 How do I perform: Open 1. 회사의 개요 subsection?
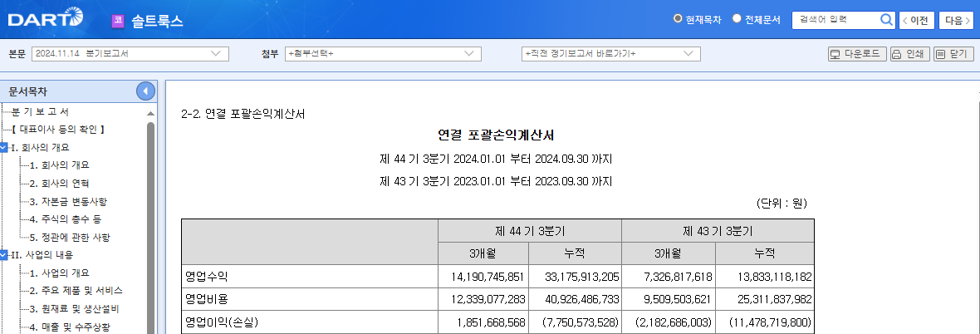tap(59, 165)
